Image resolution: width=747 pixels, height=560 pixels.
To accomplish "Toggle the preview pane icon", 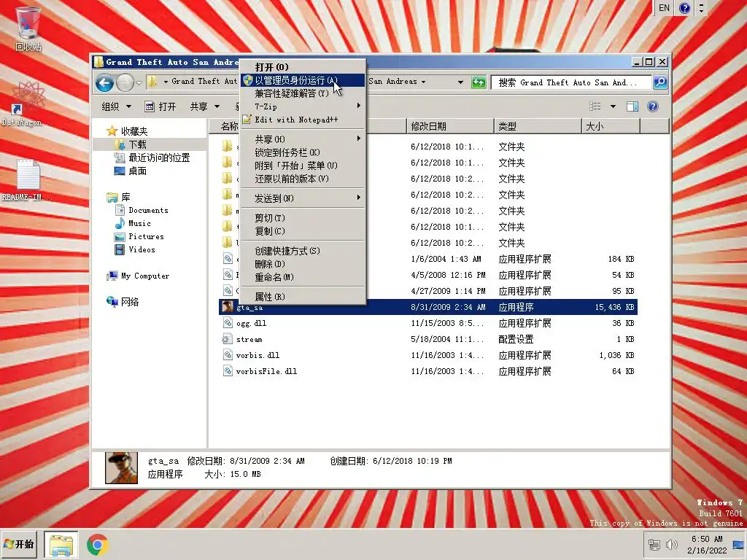I will 632,106.
